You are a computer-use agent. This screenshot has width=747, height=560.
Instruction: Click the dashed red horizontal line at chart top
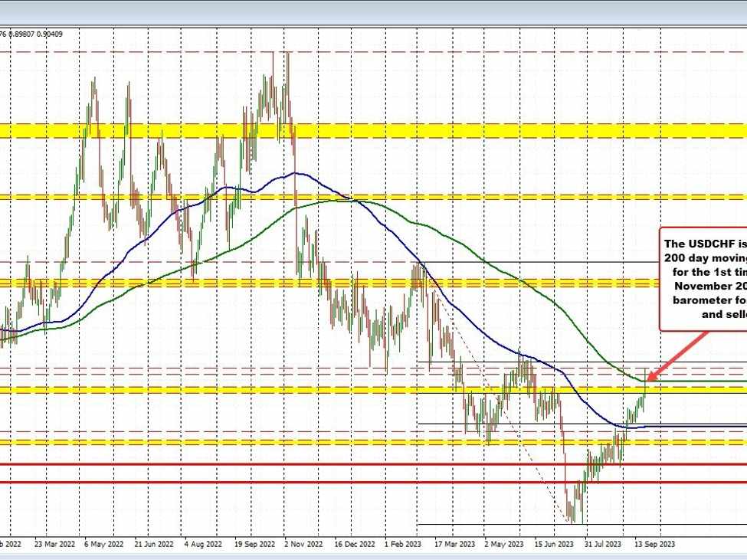(153, 52)
